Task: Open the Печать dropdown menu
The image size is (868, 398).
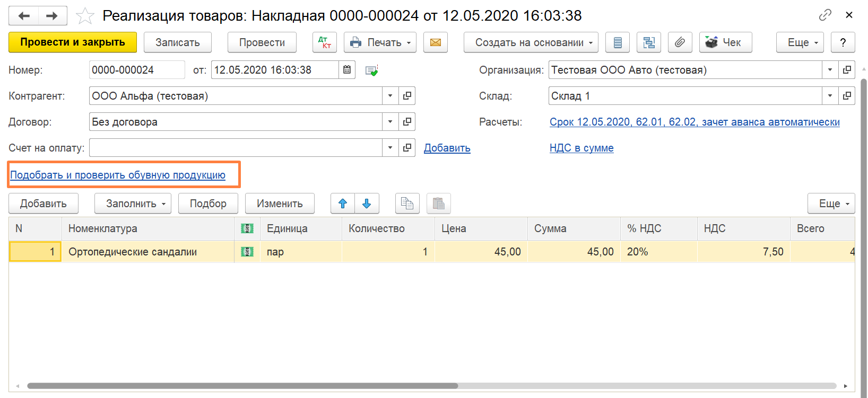Action: (x=380, y=42)
